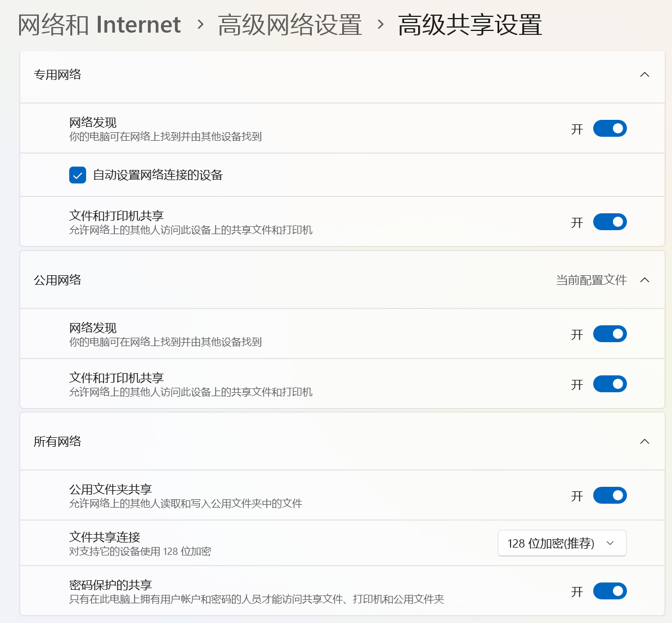Click the 当前配置文件 label
The image size is (672, 623).
pos(591,280)
